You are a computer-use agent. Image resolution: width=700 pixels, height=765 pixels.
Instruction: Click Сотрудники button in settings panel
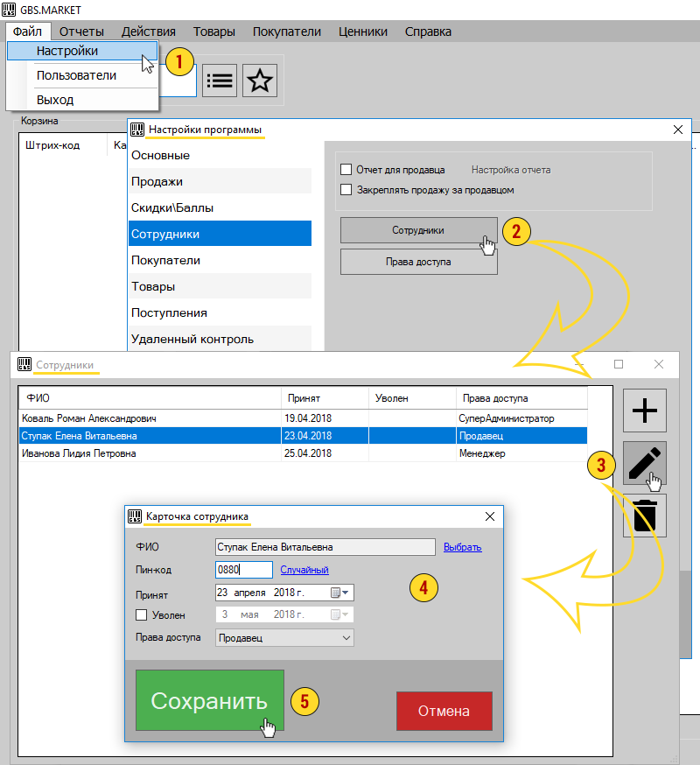[418, 230]
